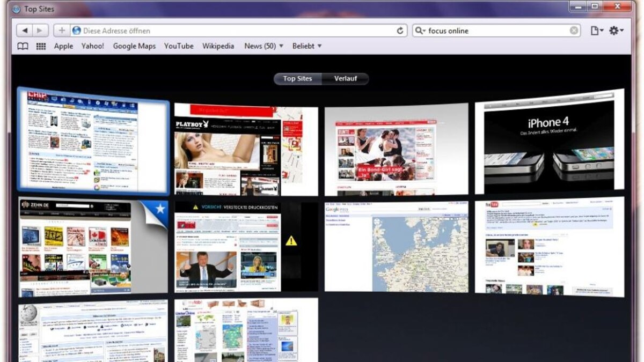
Task: Expand the Beliebt bookmarks menu
Action: click(307, 46)
